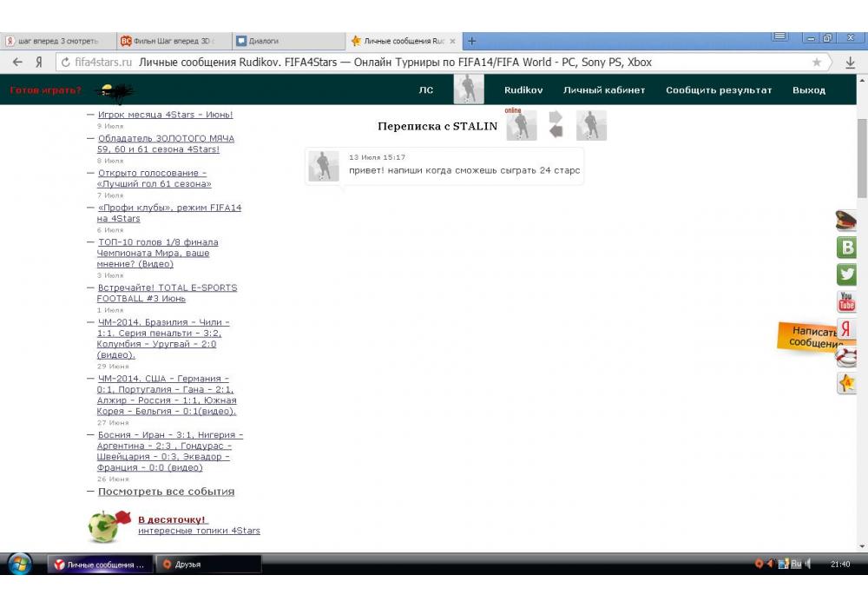
Task: Click Сообщить результат in the header
Action: point(718,90)
